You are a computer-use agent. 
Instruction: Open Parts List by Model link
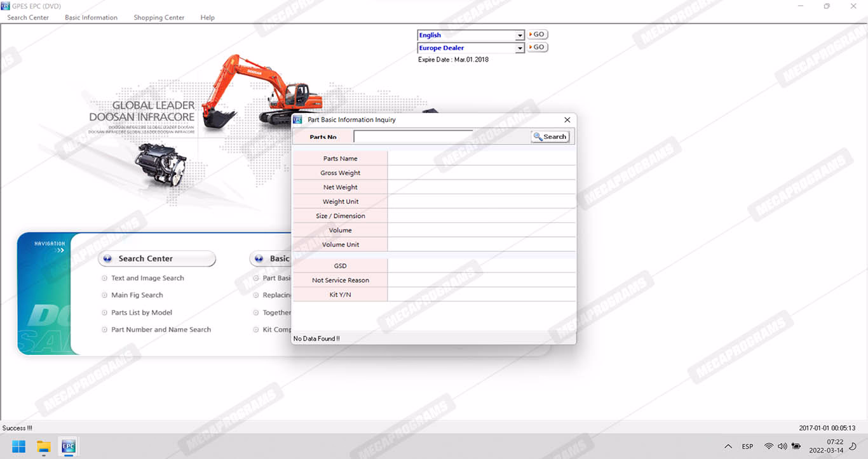[142, 312]
